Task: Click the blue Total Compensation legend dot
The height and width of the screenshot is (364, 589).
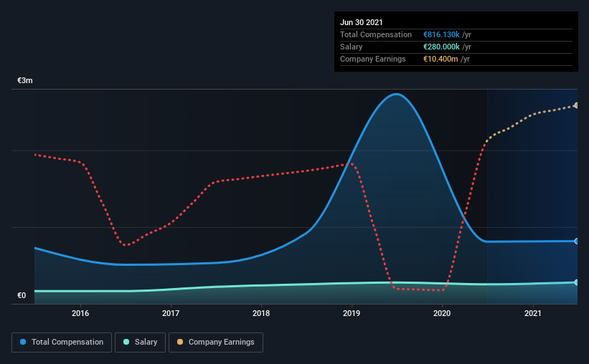Action: pos(23,342)
